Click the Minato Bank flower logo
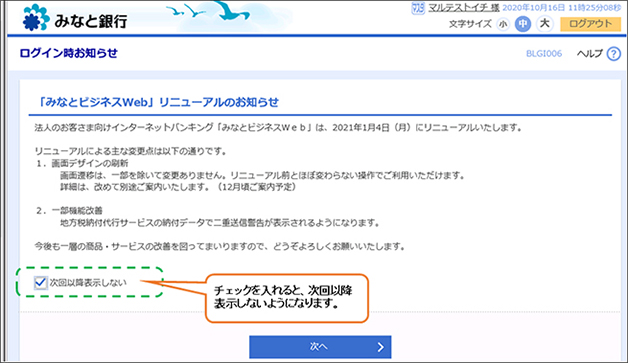Screen dimensions: 628x363 (x=36, y=18)
